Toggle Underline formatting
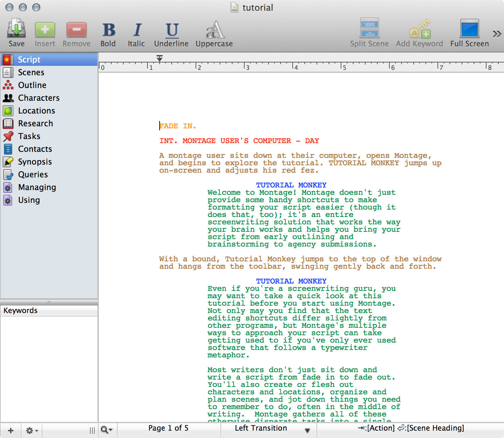 [x=171, y=30]
